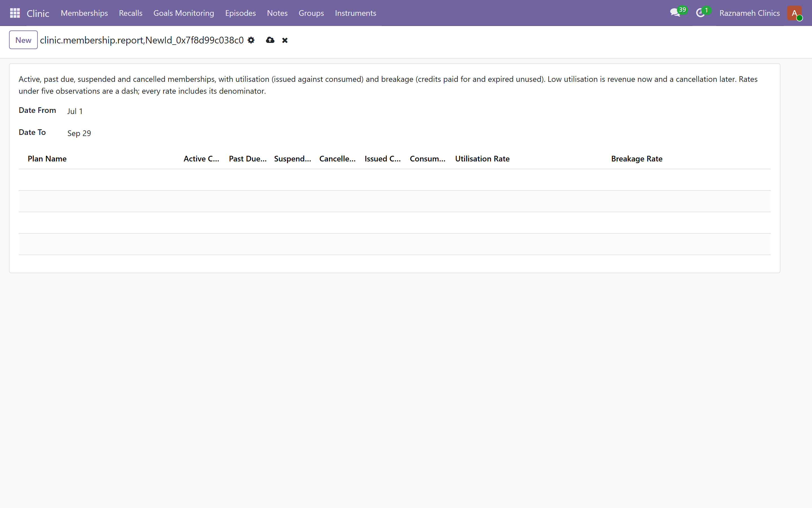Switch company via Raznameh Clinics
The width and height of the screenshot is (812, 508).
pos(749,13)
